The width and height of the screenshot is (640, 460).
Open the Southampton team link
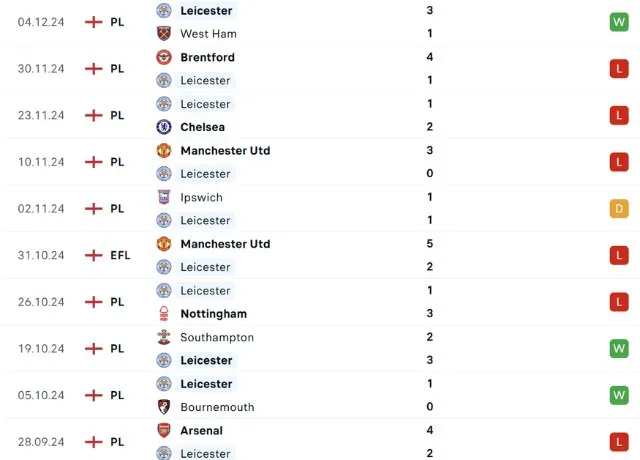pos(217,337)
